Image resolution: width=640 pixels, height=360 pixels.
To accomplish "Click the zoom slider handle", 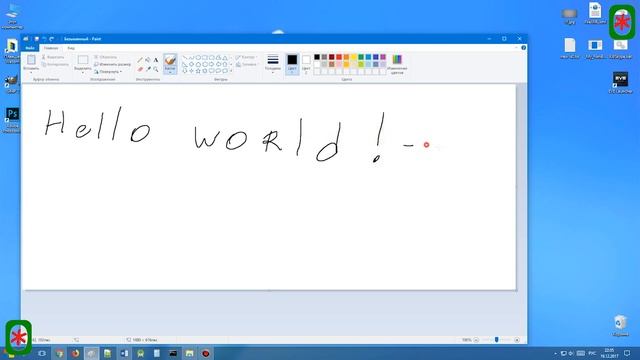I will pyautogui.click(x=496, y=340).
